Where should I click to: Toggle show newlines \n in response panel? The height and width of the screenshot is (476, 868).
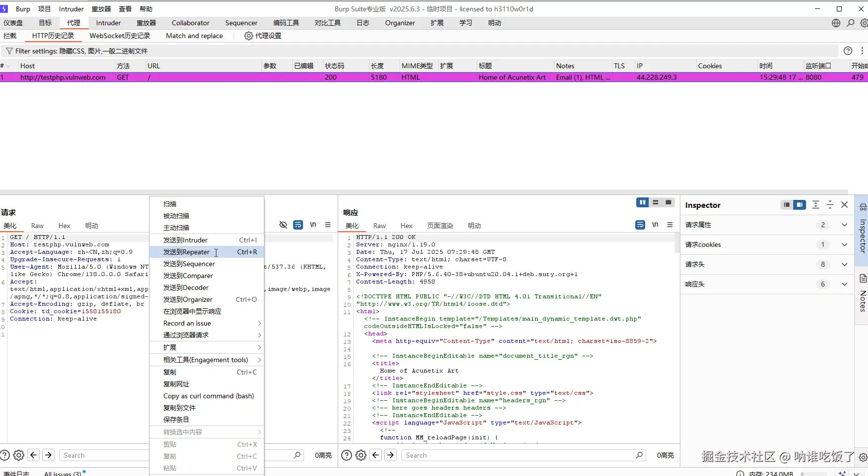pyautogui.click(x=655, y=225)
